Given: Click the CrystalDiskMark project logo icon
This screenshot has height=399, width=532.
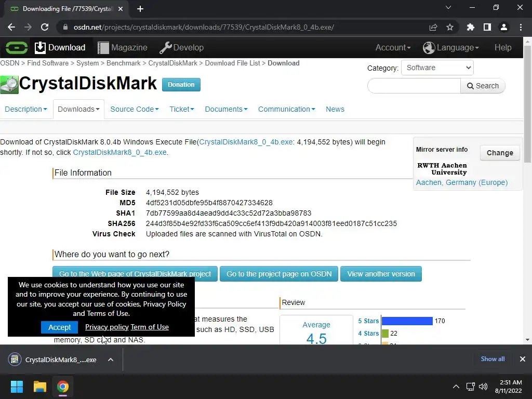Looking at the screenshot, I should pyautogui.click(x=9, y=84).
